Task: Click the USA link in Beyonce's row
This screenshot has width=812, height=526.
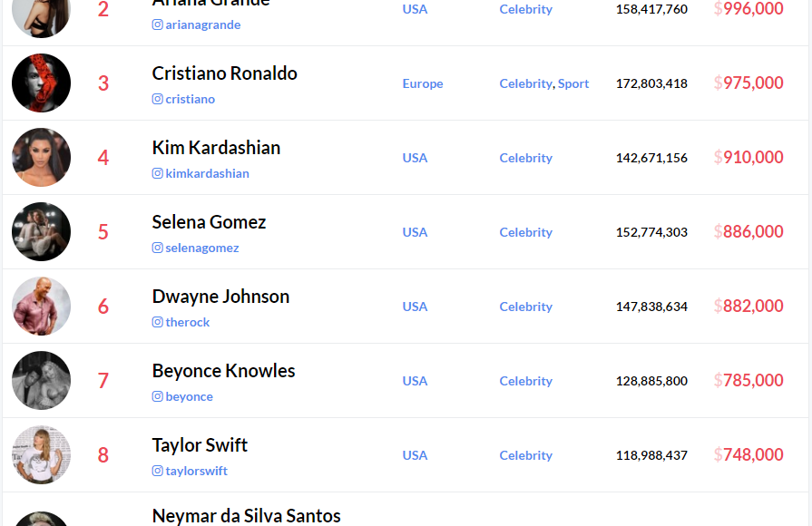Action: pyautogui.click(x=415, y=381)
